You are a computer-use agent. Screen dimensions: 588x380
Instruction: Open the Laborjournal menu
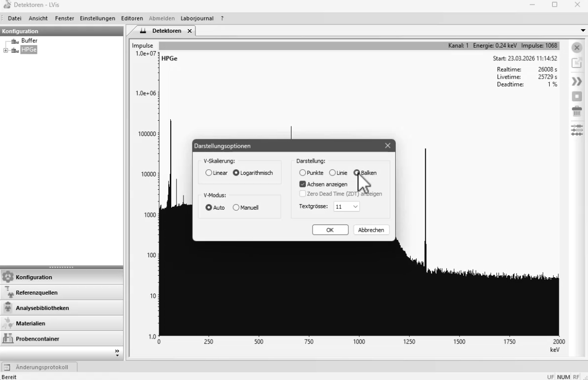197,18
